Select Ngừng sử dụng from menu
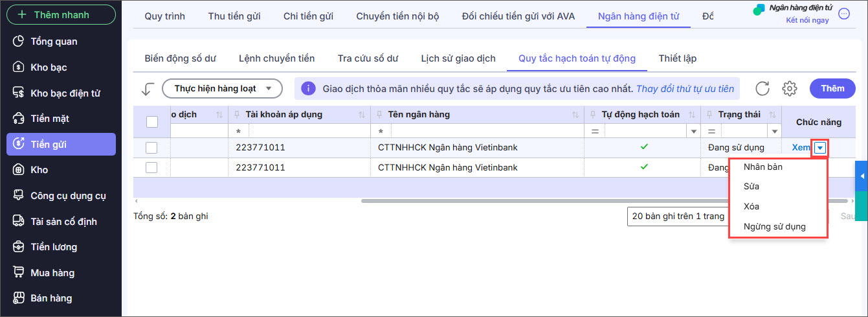 [x=774, y=227]
